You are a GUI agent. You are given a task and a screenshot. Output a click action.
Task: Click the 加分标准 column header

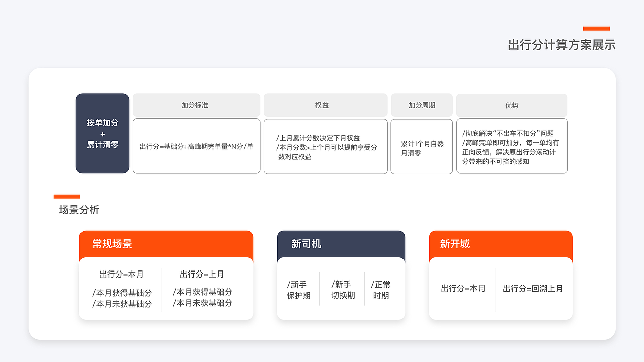(x=196, y=105)
